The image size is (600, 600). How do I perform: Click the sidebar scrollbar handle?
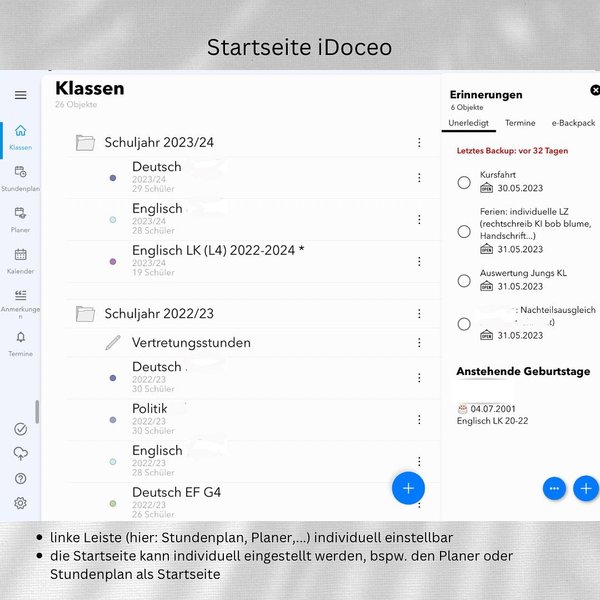[x=37, y=412]
